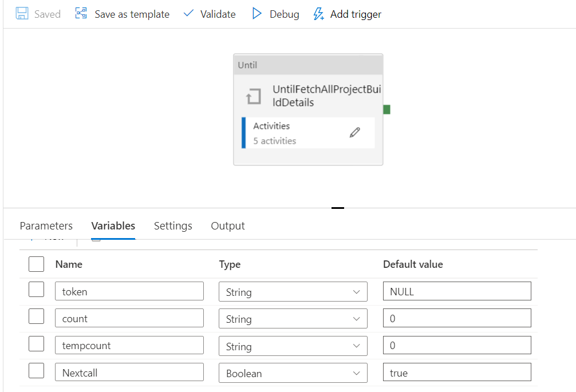Check the token variable checkbox

(36, 290)
